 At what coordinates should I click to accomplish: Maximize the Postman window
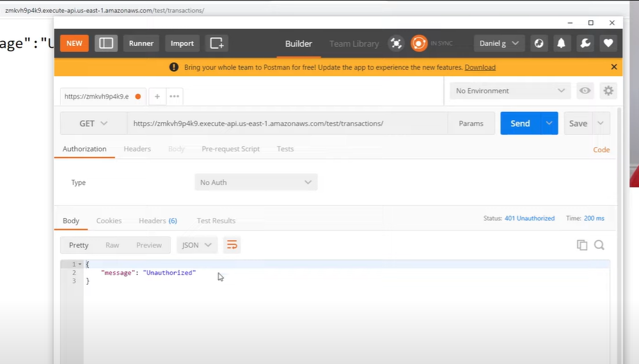(590, 23)
